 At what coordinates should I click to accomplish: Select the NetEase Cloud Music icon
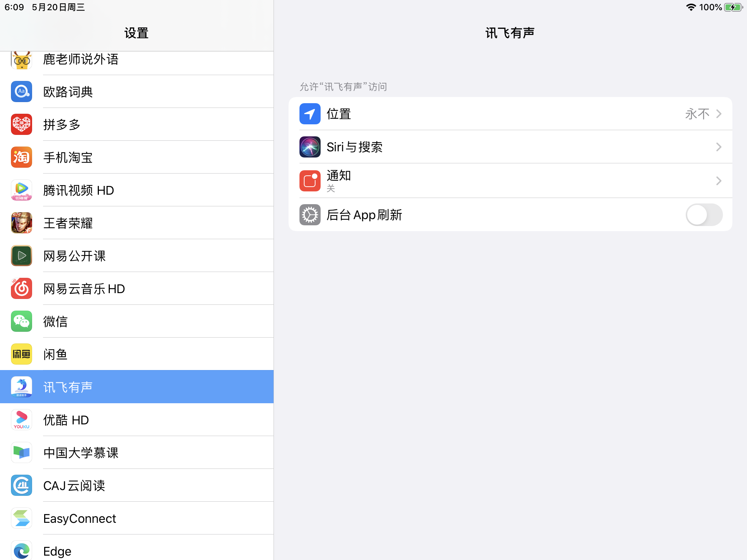(x=22, y=288)
